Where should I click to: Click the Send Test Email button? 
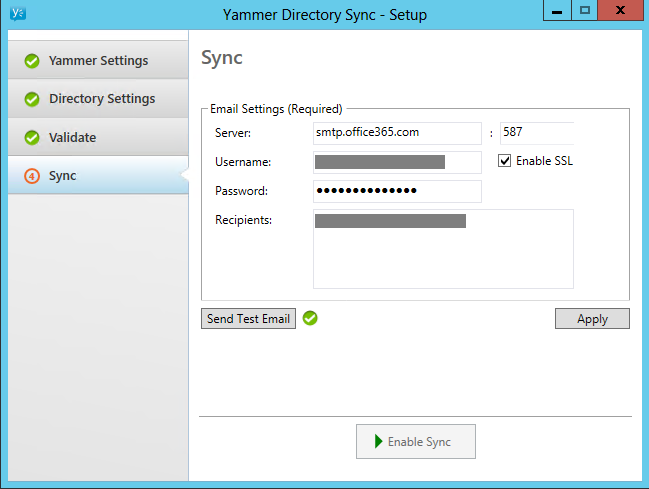248,318
